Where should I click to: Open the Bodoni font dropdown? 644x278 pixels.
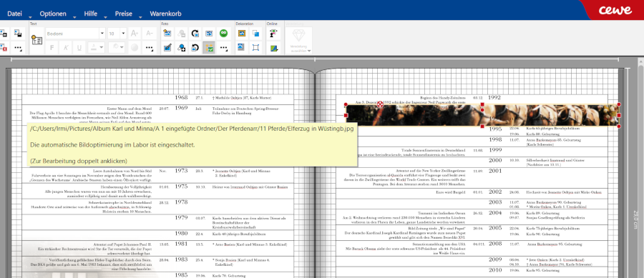pyautogui.click(x=75, y=34)
